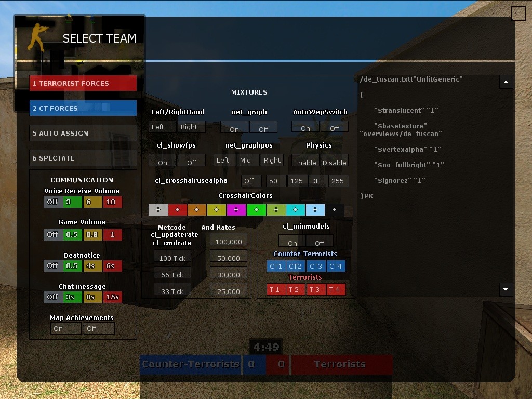Image resolution: width=532 pixels, height=399 pixels.
Task: Choose 5 Auto Assign option
Action: click(x=83, y=133)
